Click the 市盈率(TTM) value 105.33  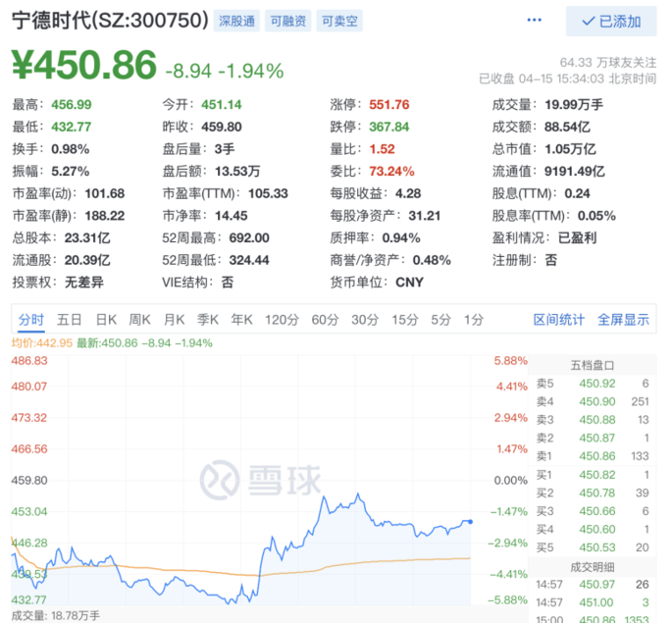click(268, 193)
